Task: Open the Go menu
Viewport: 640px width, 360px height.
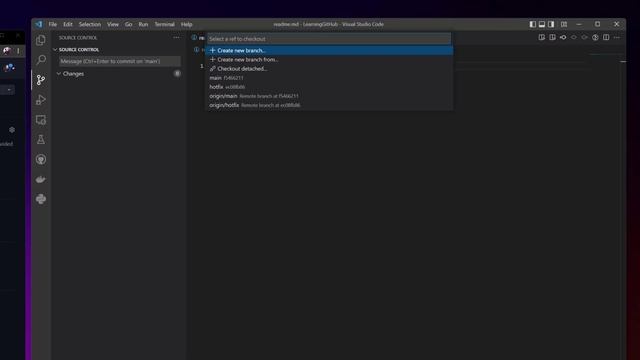Action: 129,24
